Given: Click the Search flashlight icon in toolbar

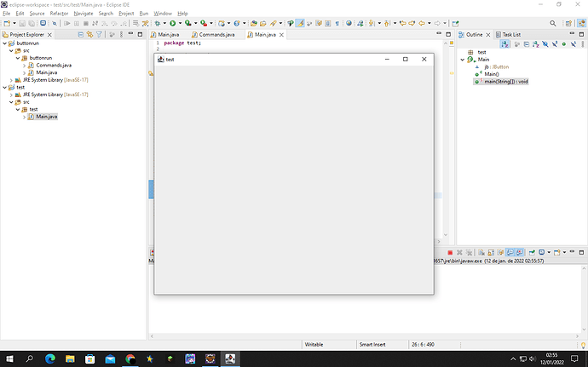Looking at the screenshot, I should click(273, 23).
